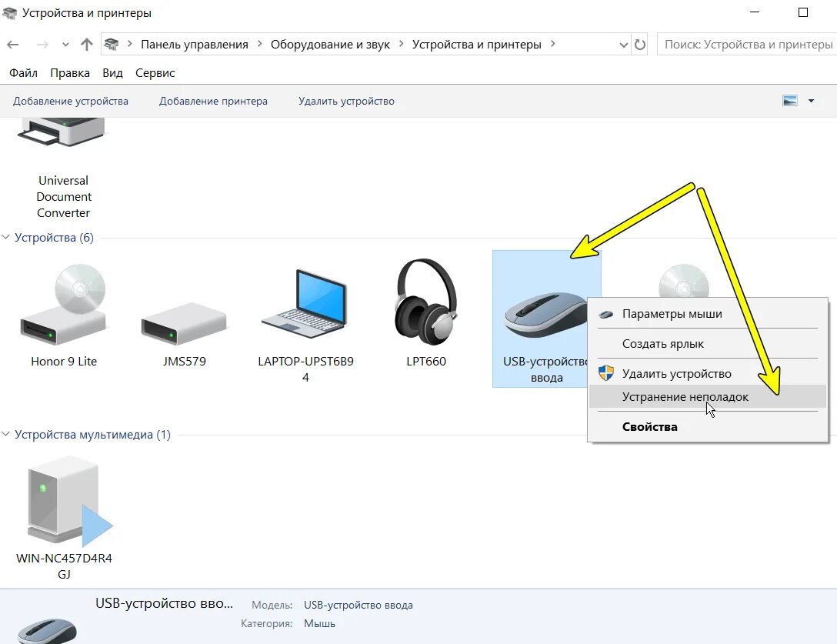Click the Forward navigation arrow
The image size is (837, 644).
coord(42,45)
